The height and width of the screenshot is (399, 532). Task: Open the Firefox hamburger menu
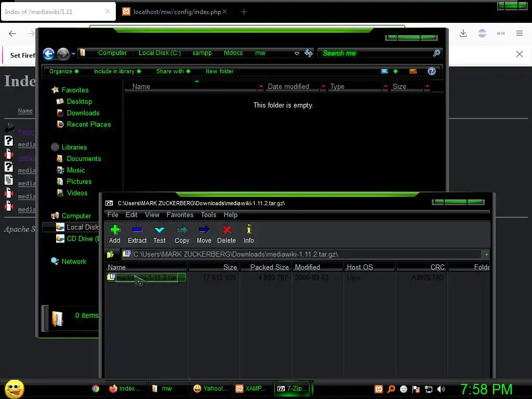(520, 33)
